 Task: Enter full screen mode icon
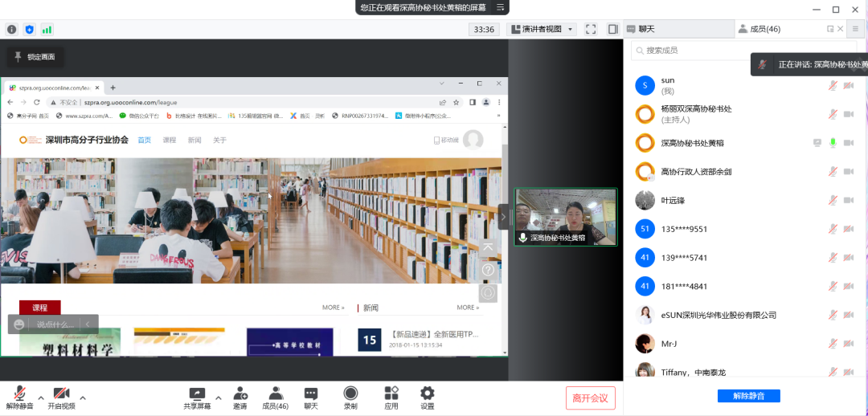pyautogui.click(x=591, y=30)
